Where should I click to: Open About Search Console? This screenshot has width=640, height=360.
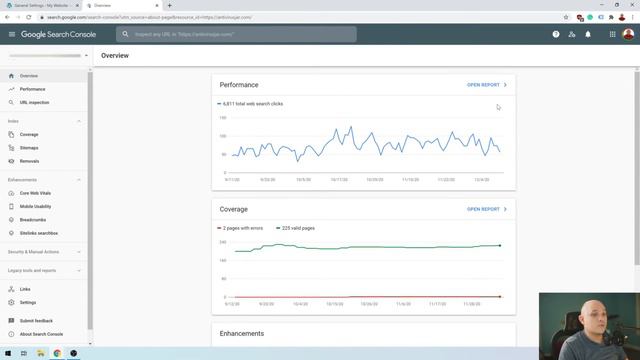[41, 334]
